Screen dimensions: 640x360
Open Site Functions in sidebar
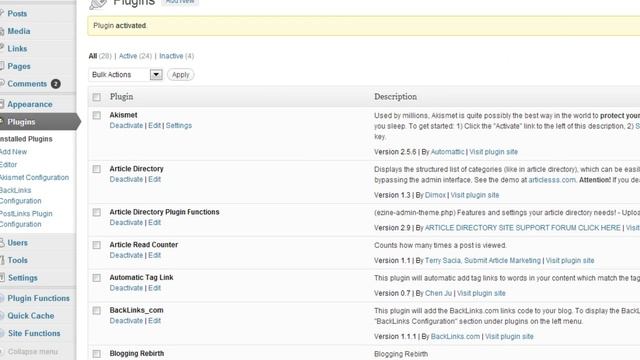[x=34, y=333]
